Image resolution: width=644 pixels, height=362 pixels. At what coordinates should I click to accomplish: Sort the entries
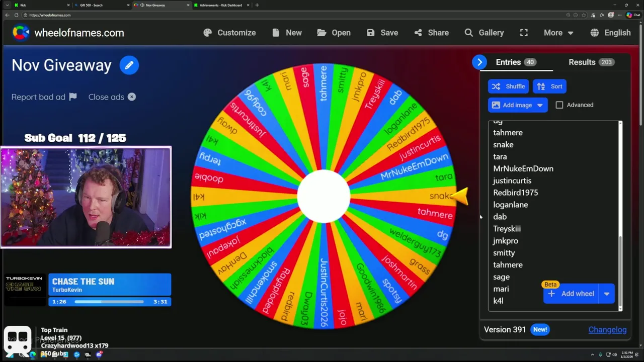[550, 86]
